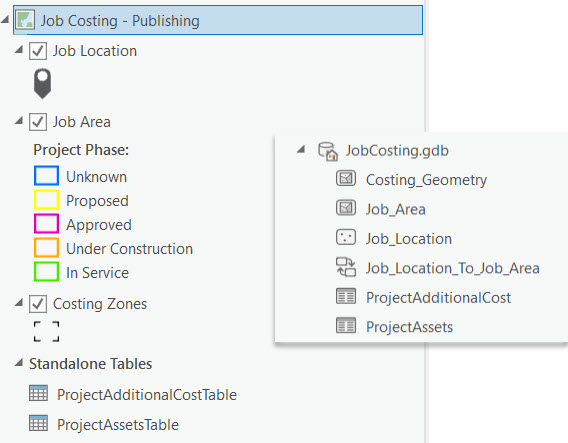568x443 pixels.
Task: Click the Job Costing - Publishing map icon
Action: pos(25,20)
